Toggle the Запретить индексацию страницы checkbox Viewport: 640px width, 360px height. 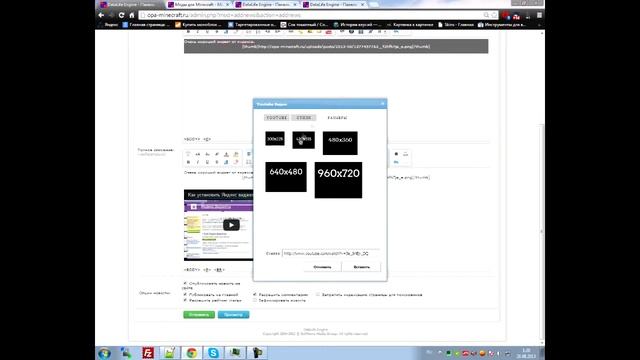click(318, 294)
